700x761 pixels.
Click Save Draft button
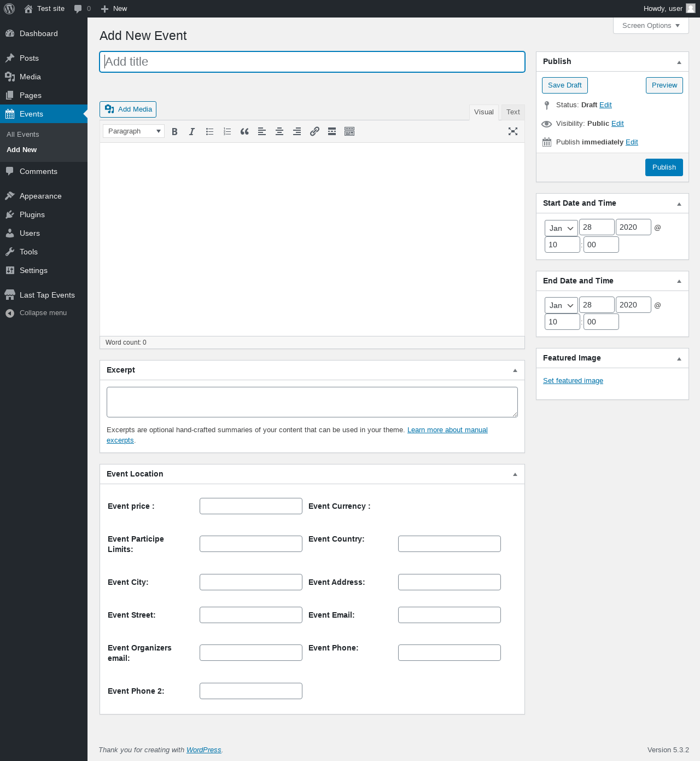click(565, 85)
